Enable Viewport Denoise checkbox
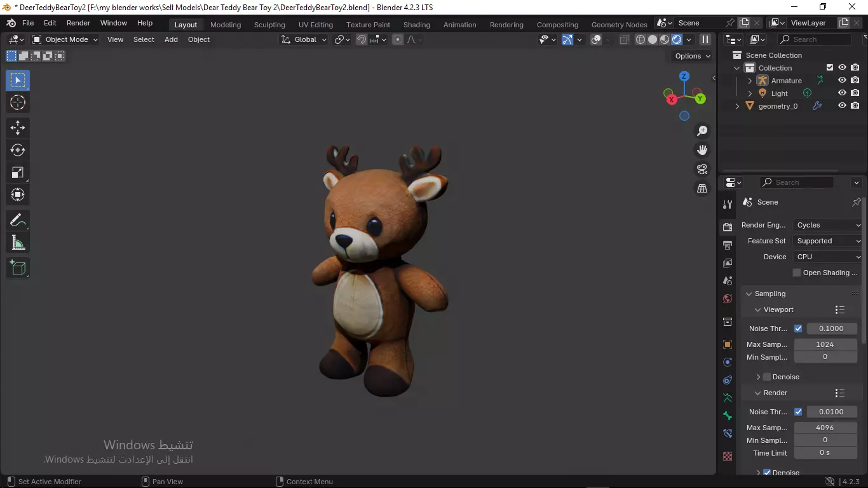Image resolution: width=868 pixels, height=488 pixels. pos(767,377)
